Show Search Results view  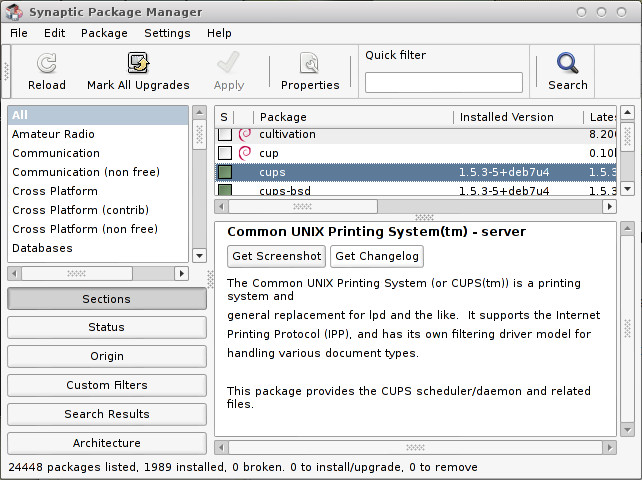[x=106, y=414]
